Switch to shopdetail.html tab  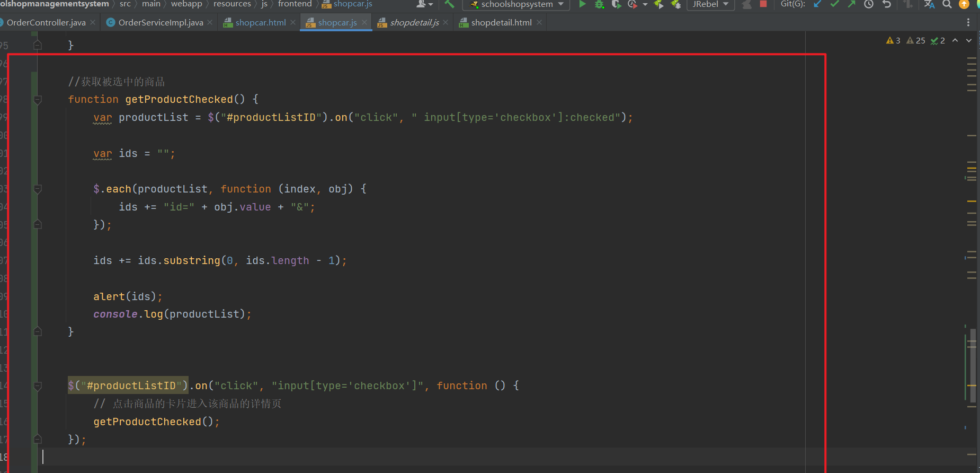(x=501, y=22)
